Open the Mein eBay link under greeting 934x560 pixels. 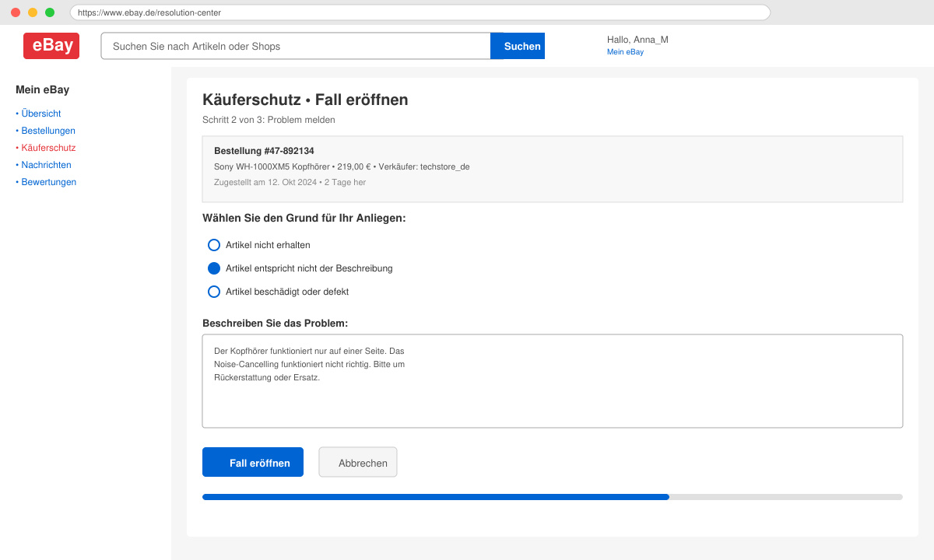coord(625,52)
